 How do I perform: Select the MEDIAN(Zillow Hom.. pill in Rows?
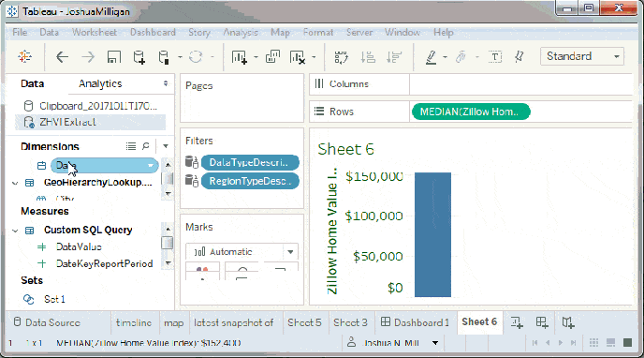pos(471,112)
